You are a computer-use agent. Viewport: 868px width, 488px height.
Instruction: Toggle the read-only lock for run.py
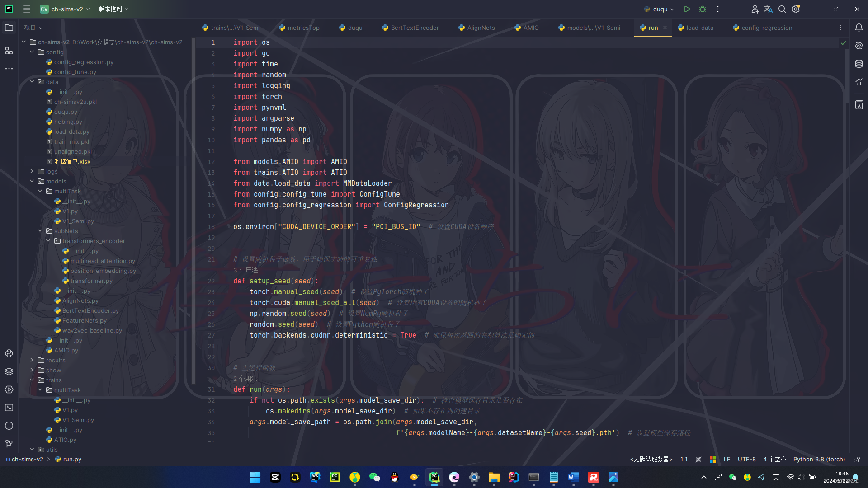[x=857, y=460]
